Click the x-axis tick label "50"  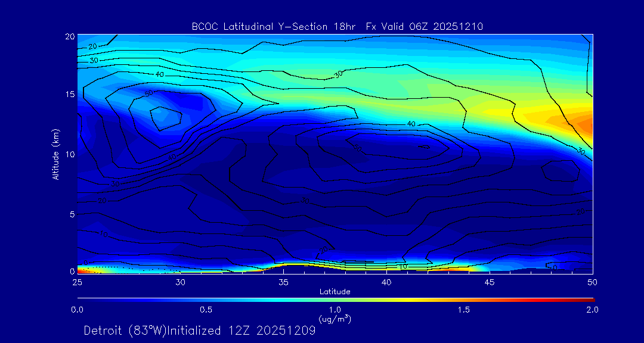pos(592,282)
